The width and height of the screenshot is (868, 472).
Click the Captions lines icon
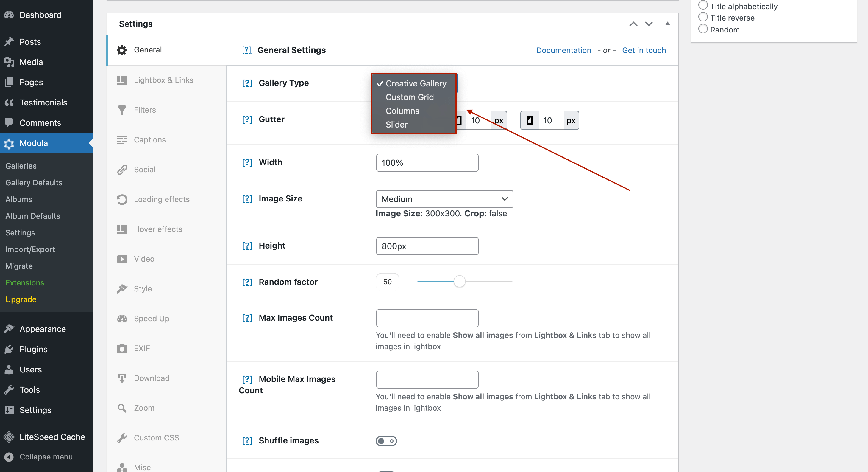tap(122, 140)
